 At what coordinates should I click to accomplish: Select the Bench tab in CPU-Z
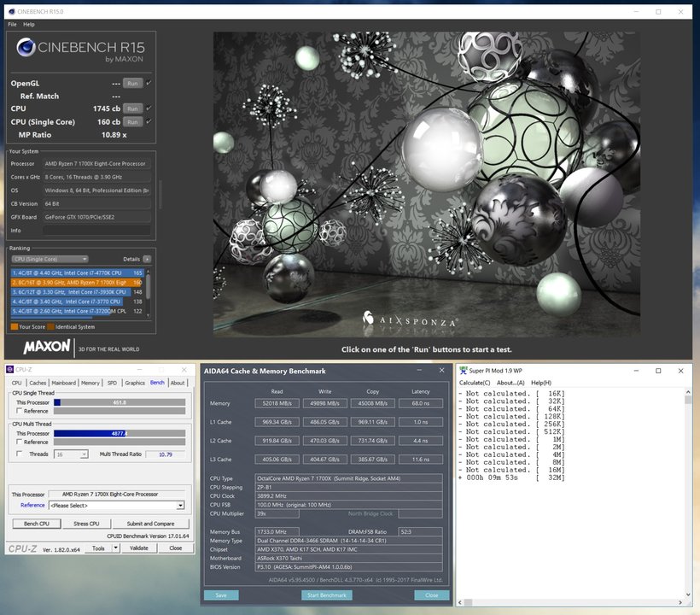(x=157, y=383)
